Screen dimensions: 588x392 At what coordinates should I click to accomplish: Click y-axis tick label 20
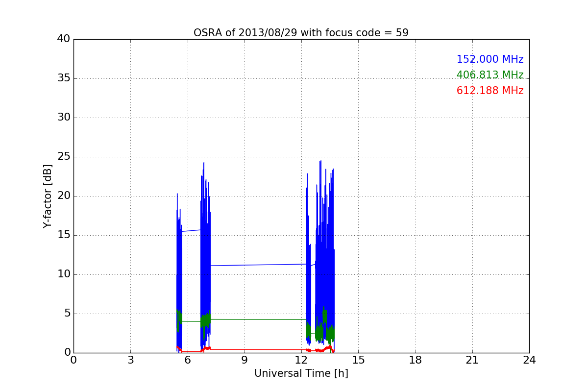coord(64,196)
